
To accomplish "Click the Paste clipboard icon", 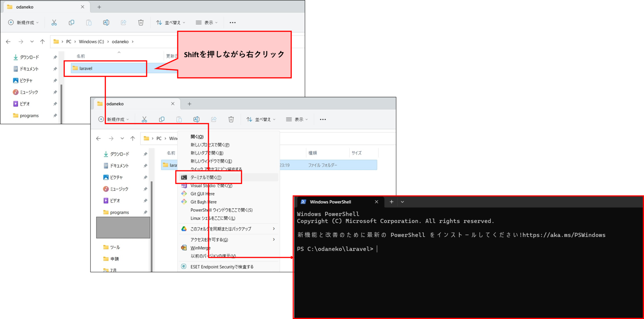I will click(89, 22).
